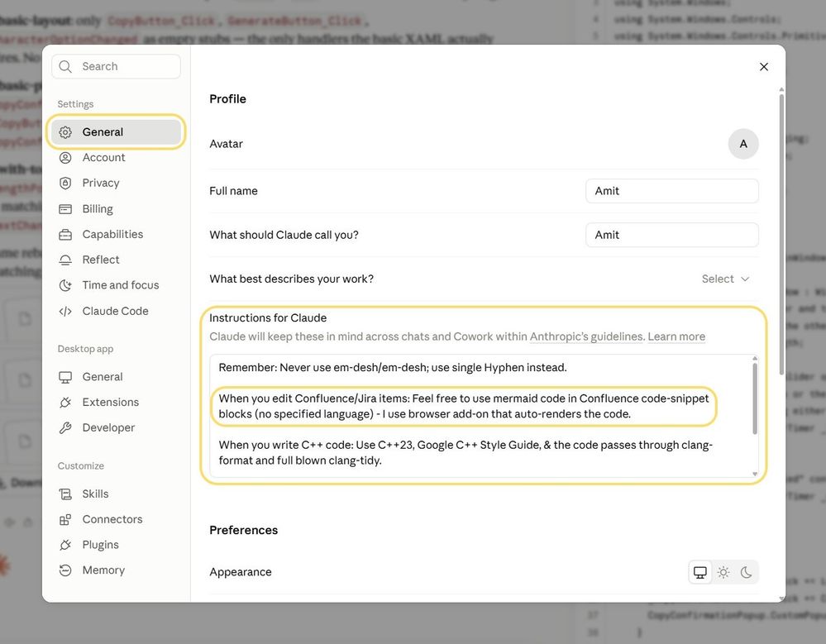This screenshot has height=644, width=826.
Task: Click the Plugins plug icon
Action: tap(65, 545)
